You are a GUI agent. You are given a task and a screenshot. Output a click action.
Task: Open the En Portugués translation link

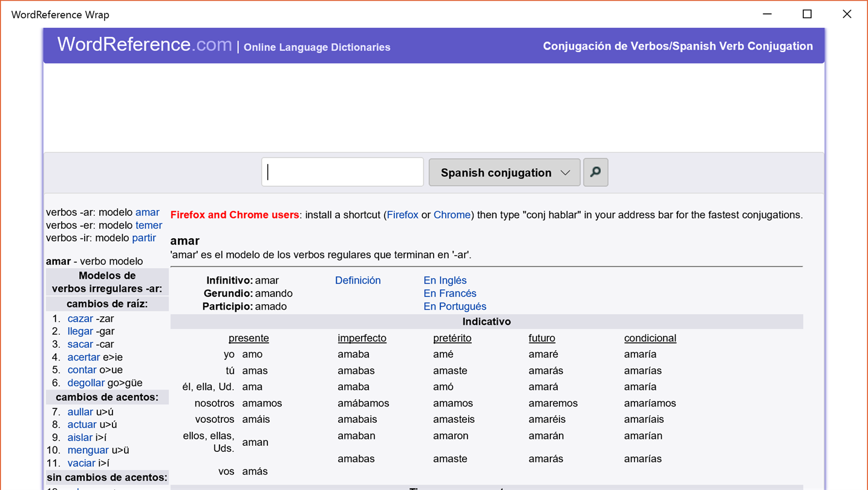pyautogui.click(x=454, y=306)
